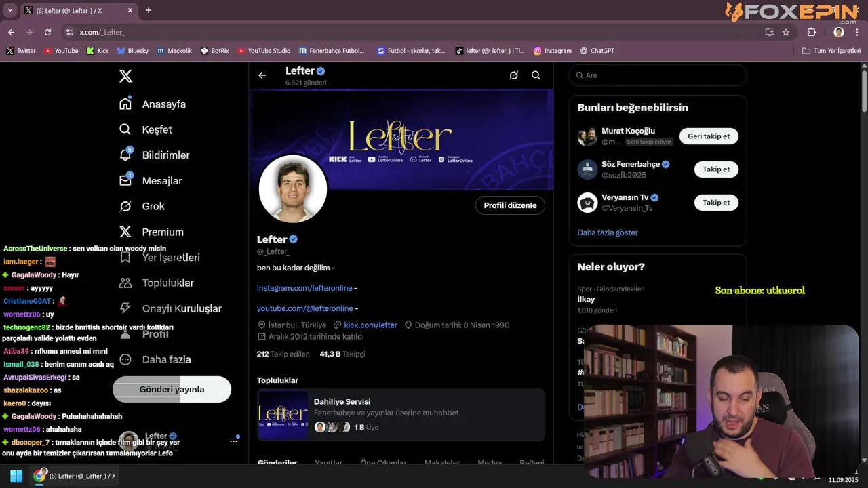Open Premium X icon in sidebar

pyautogui.click(x=125, y=232)
